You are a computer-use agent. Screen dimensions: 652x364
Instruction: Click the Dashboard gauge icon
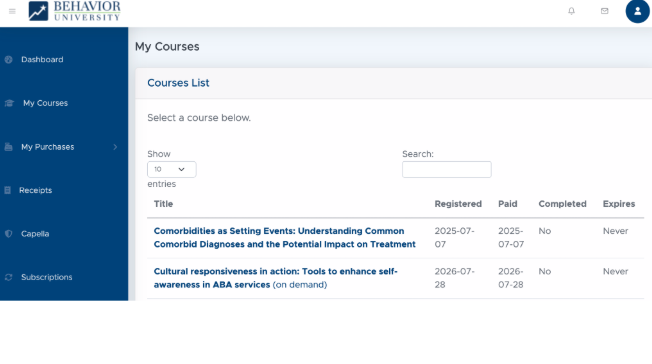coord(8,59)
